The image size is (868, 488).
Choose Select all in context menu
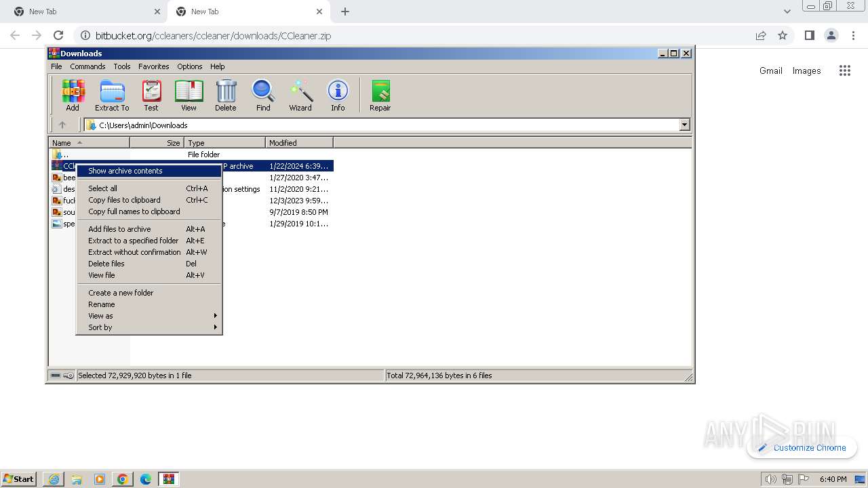pos(149,188)
